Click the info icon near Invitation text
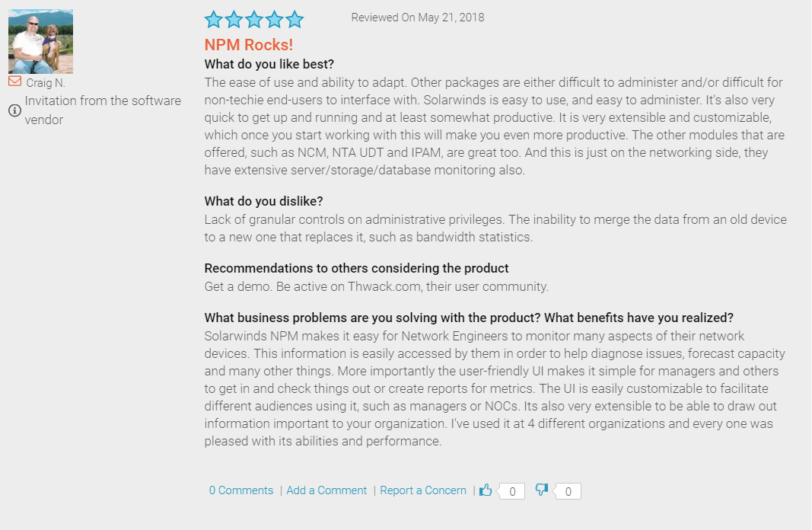The height and width of the screenshot is (530, 812). tap(15, 110)
